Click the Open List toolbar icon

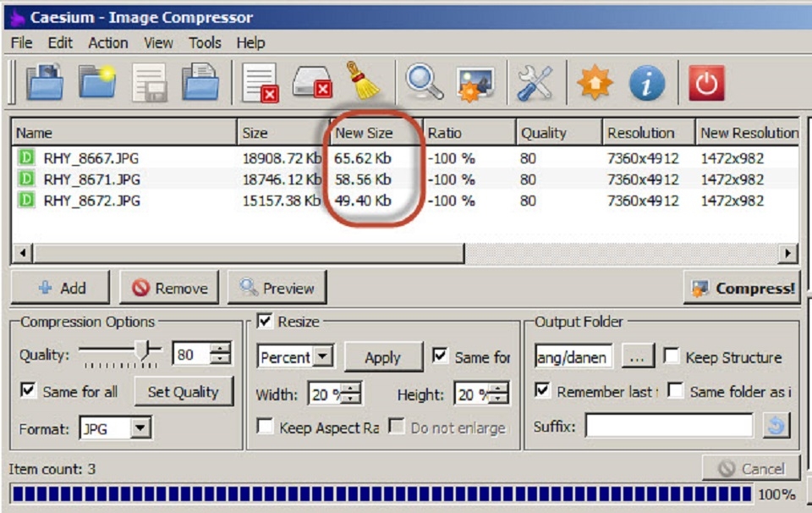200,82
